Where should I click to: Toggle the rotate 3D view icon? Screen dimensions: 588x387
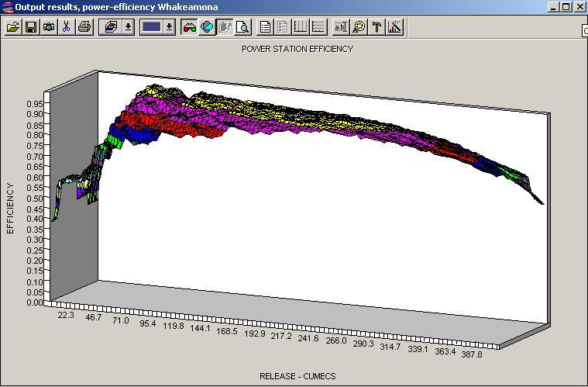207,27
